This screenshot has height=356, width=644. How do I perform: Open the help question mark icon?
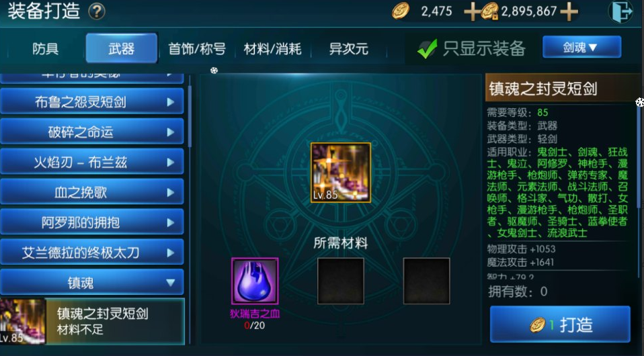click(97, 11)
